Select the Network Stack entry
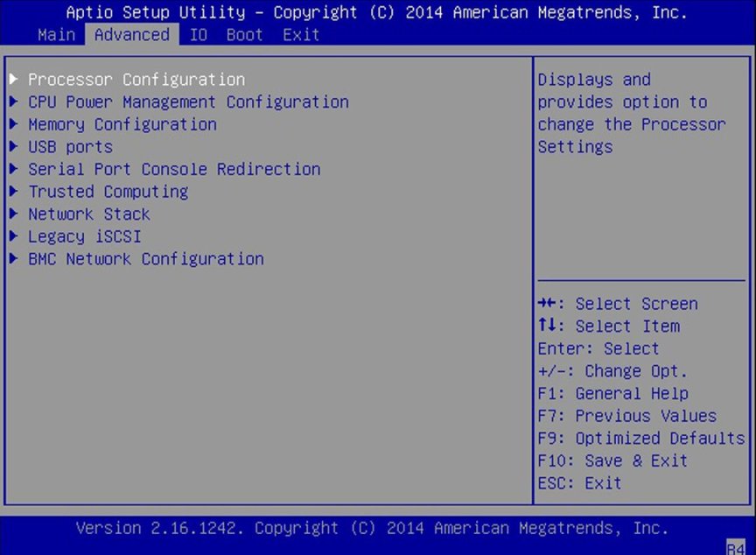 click(89, 214)
